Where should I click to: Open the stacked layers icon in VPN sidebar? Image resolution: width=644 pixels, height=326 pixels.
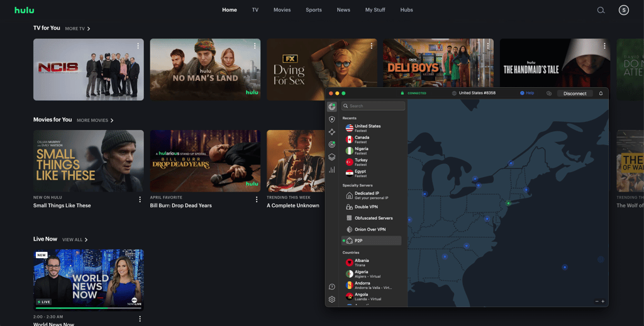coord(332,157)
